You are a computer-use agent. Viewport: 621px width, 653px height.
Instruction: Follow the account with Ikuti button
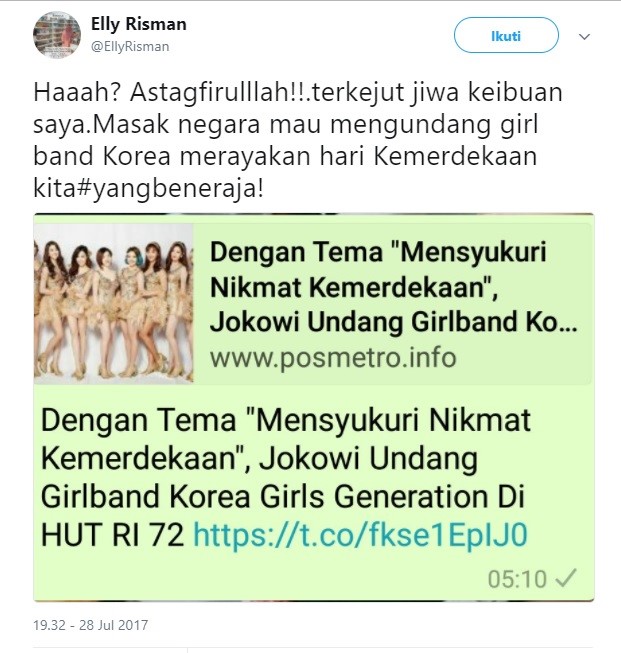click(x=506, y=35)
